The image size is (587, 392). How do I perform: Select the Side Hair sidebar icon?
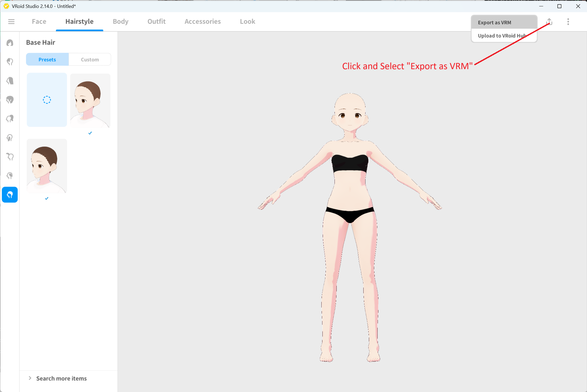click(x=10, y=138)
